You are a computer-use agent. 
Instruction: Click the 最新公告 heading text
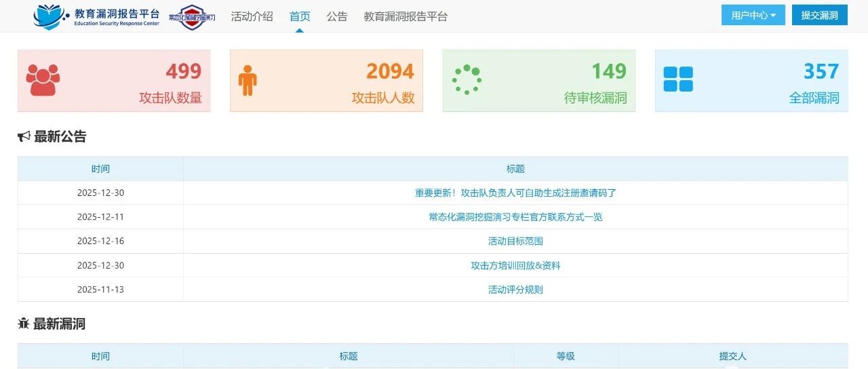point(60,136)
